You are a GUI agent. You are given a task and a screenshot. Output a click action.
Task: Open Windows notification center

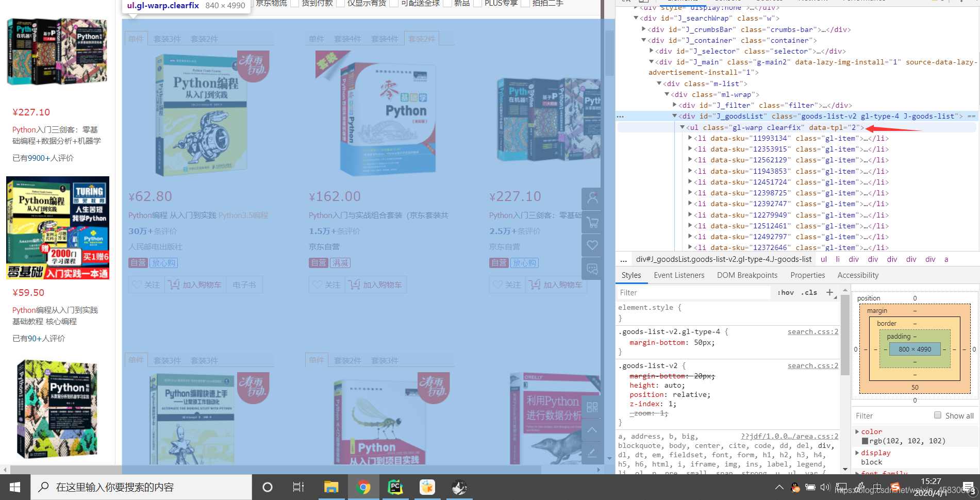pos(968,487)
